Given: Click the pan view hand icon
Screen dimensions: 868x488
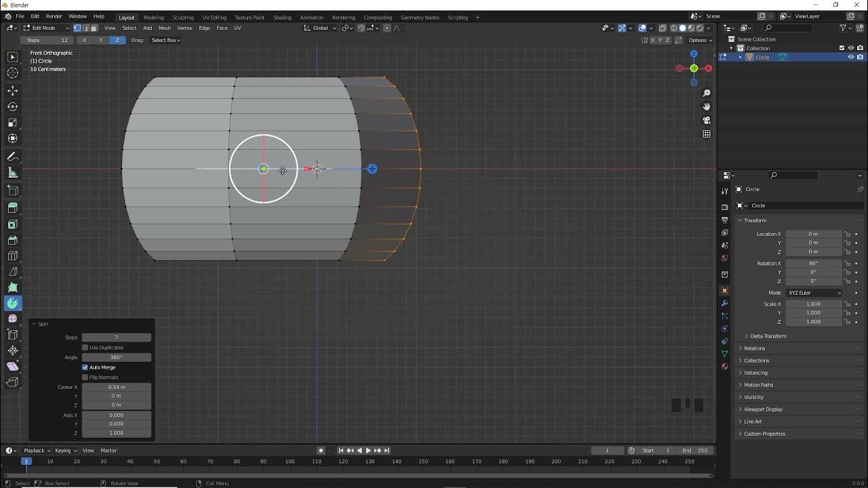Looking at the screenshot, I should pos(707,106).
